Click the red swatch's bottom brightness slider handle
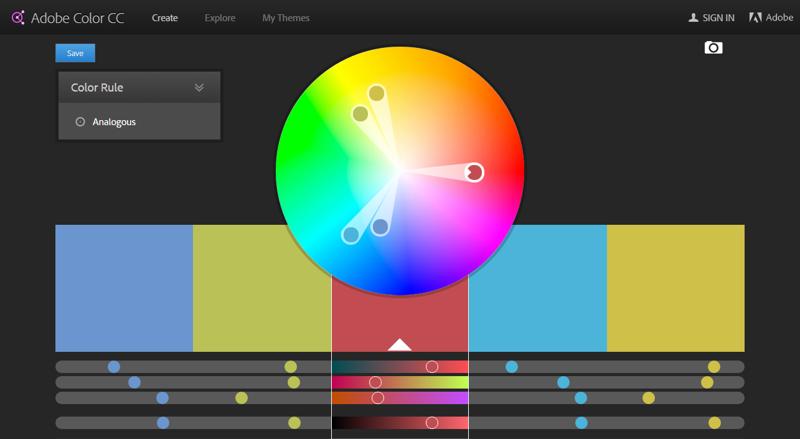The image size is (800, 439). tap(432, 423)
